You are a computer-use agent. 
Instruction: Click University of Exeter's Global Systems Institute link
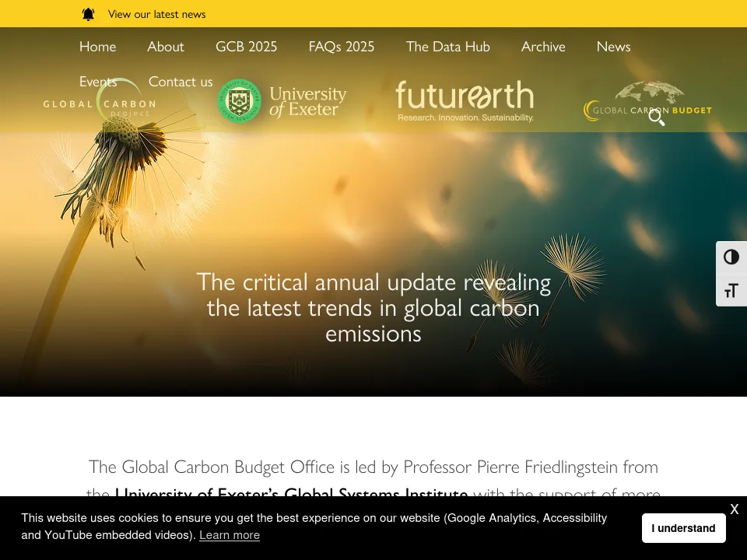(x=291, y=493)
